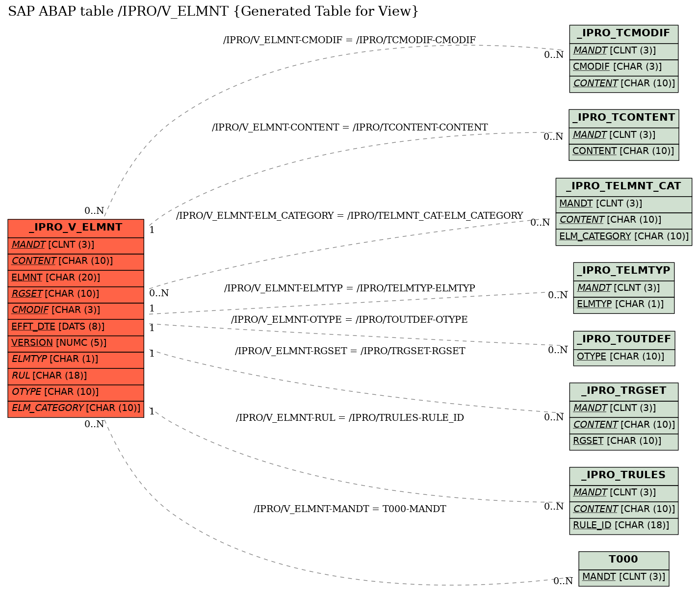Open the _IPRO_TELMNT_CAT table header
This screenshot has width=700, height=591.
[x=624, y=187]
